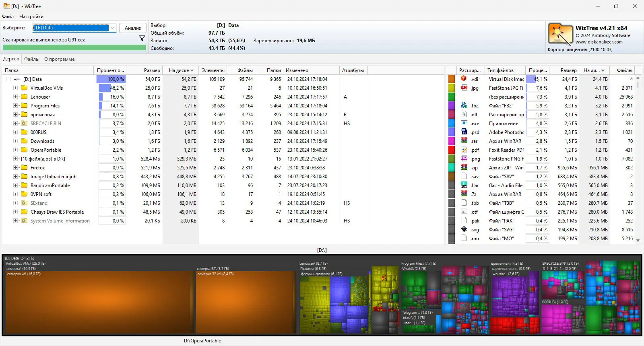Select семерка 32.vdi block in the treemap
Screen dimensions: 644x346
click(x=246, y=302)
